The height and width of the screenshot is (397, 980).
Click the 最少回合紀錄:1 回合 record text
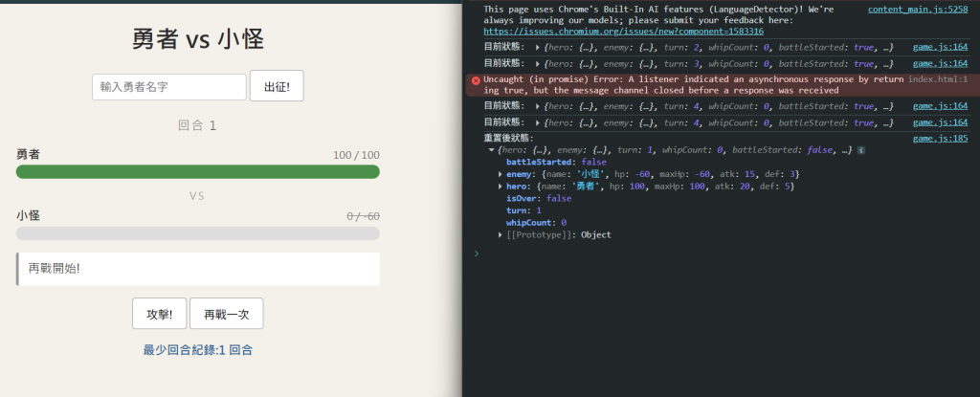(x=197, y=350)
